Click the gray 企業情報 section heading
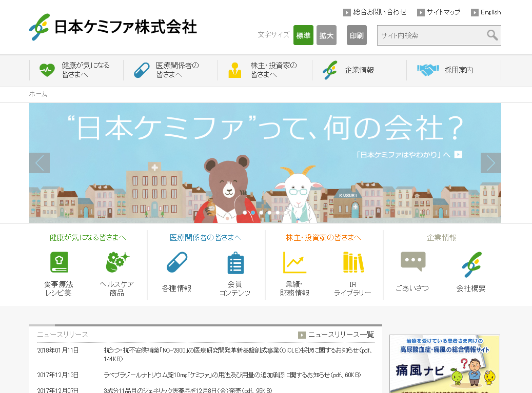 tap(442, 238)
